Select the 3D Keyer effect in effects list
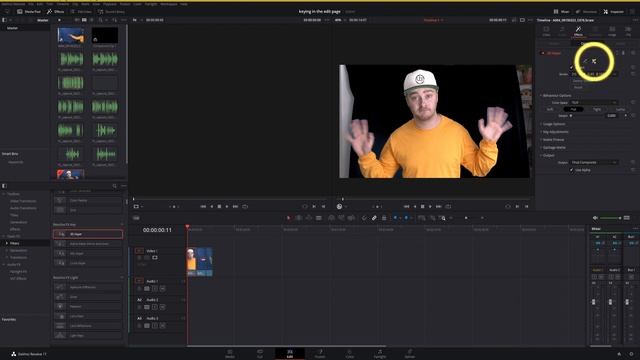 [88, 234]
